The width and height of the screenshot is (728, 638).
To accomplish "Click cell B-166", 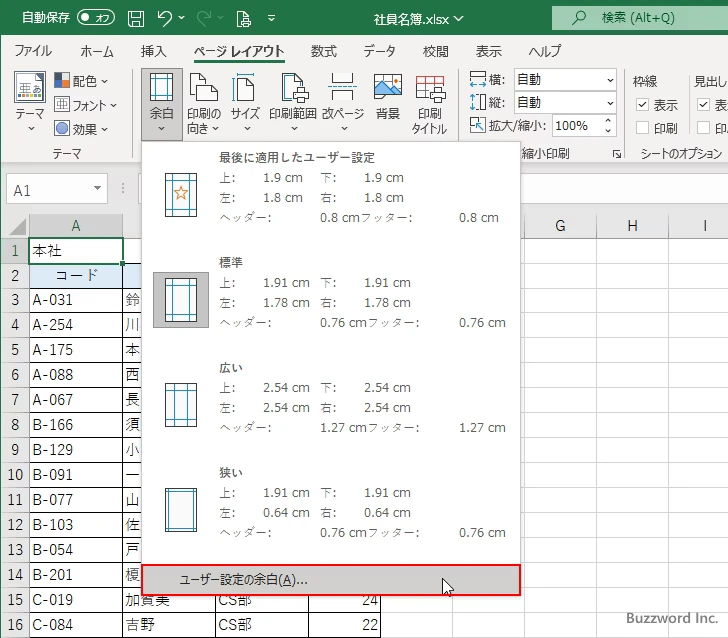I will (x=76, y=424).
